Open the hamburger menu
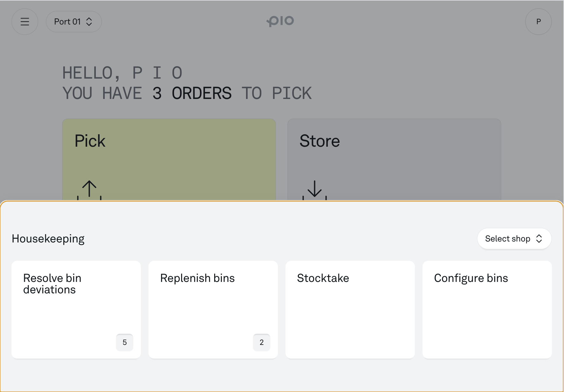This screenshot has width=564, height=392. coord(25,22)
